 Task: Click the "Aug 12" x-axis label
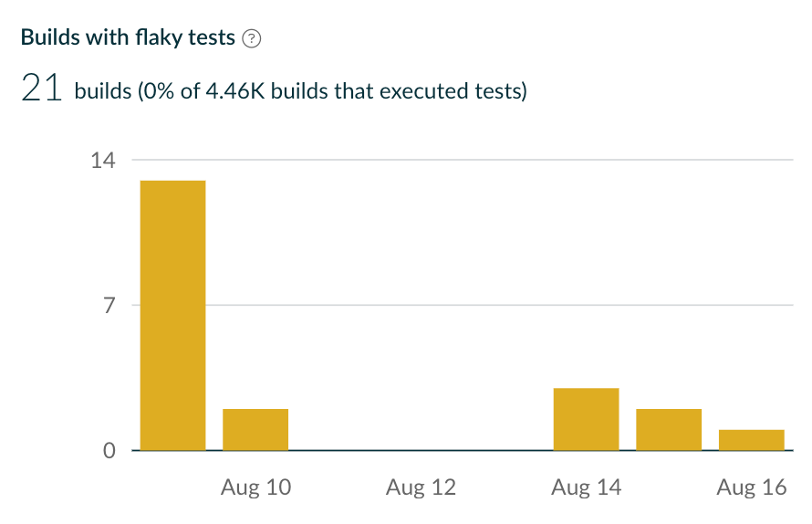(x=421, y=488)
